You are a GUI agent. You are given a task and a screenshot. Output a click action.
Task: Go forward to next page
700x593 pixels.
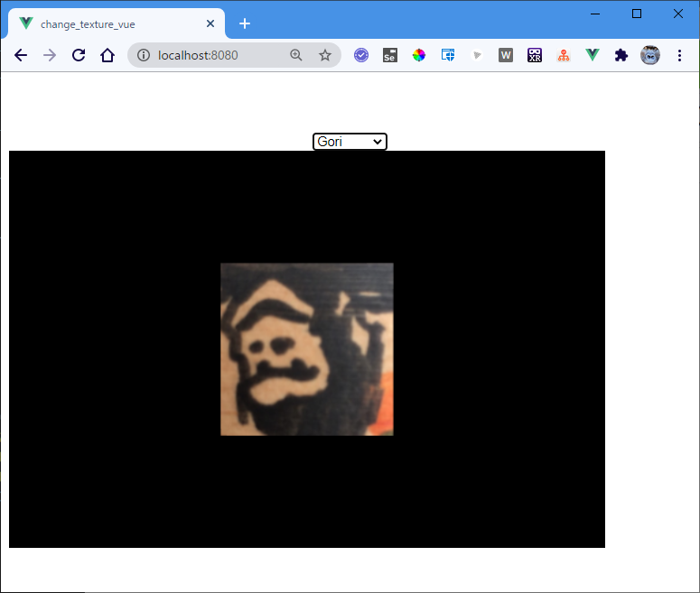coord(50,55)
